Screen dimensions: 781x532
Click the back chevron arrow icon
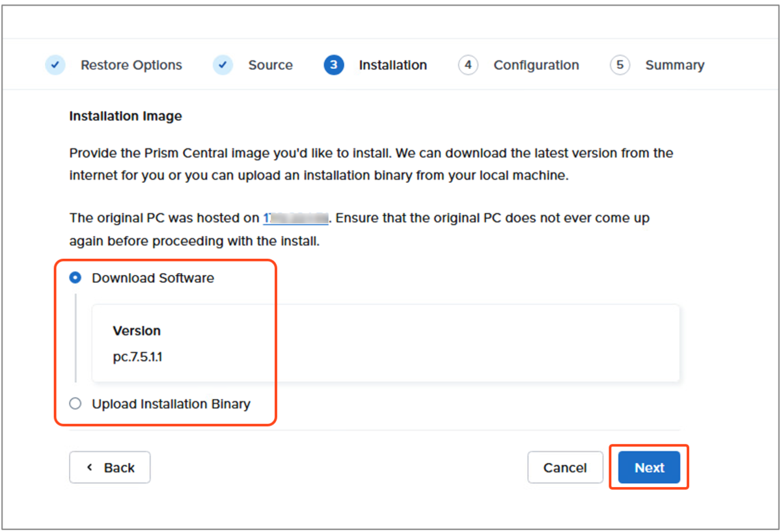pos(89,467)
